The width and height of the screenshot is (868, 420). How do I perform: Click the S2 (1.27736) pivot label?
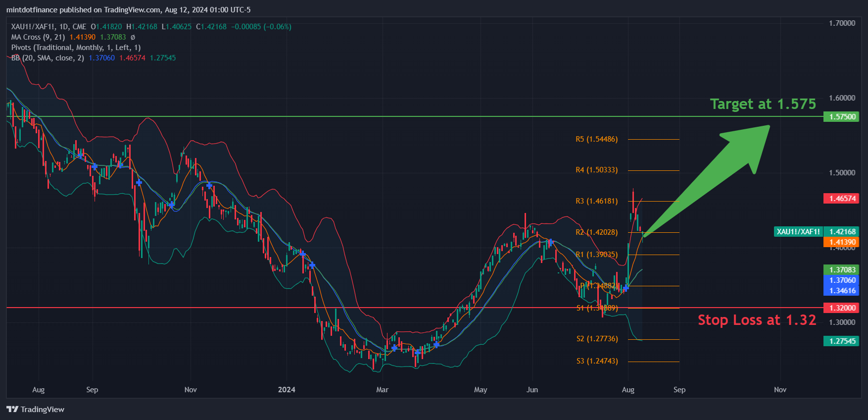pos(597,339)
